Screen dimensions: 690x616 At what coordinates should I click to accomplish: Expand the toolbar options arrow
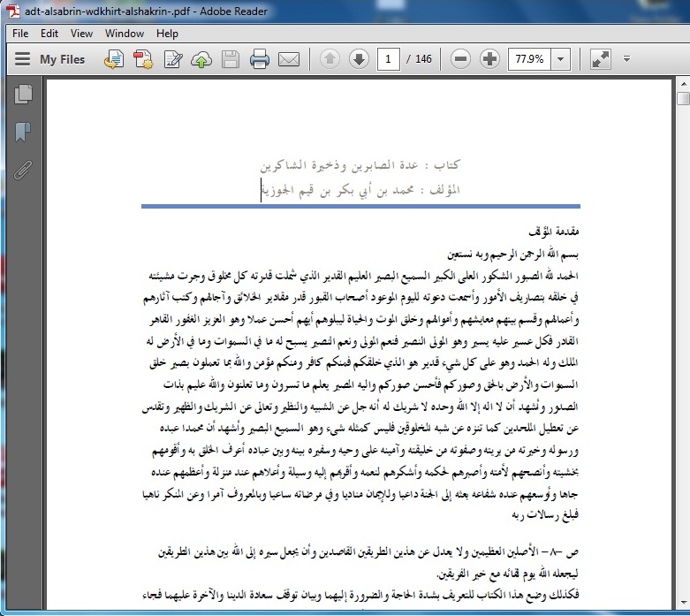tap(626, 59)
